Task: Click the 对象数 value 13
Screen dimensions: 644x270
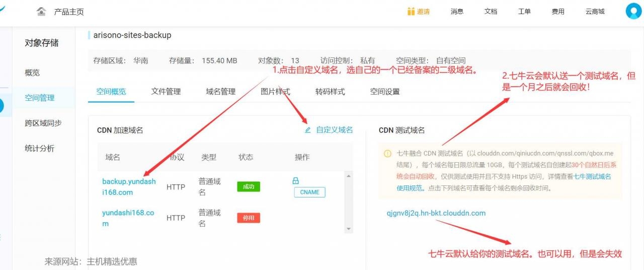Action: point(295,60)
